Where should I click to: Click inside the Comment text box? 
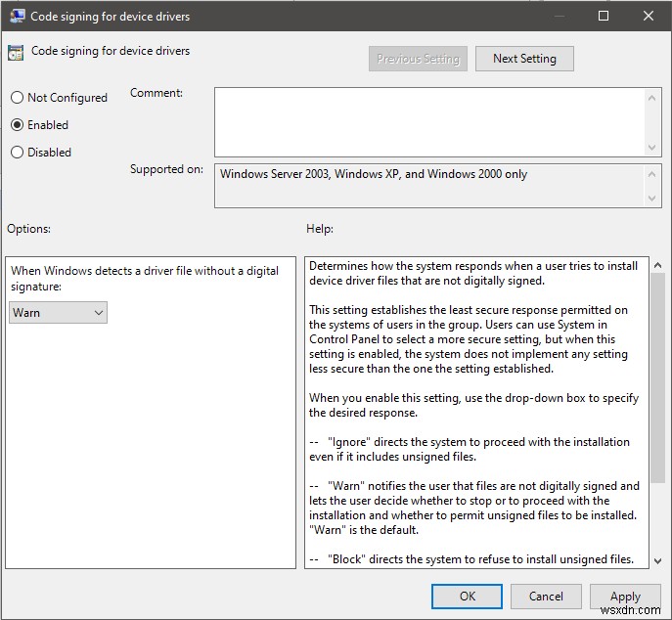click(429, 122)
